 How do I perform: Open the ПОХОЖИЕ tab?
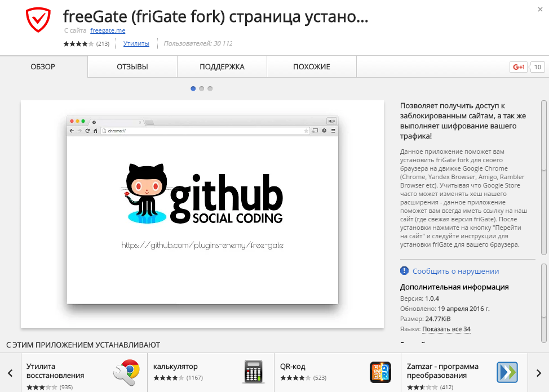(x=312, y=66)
